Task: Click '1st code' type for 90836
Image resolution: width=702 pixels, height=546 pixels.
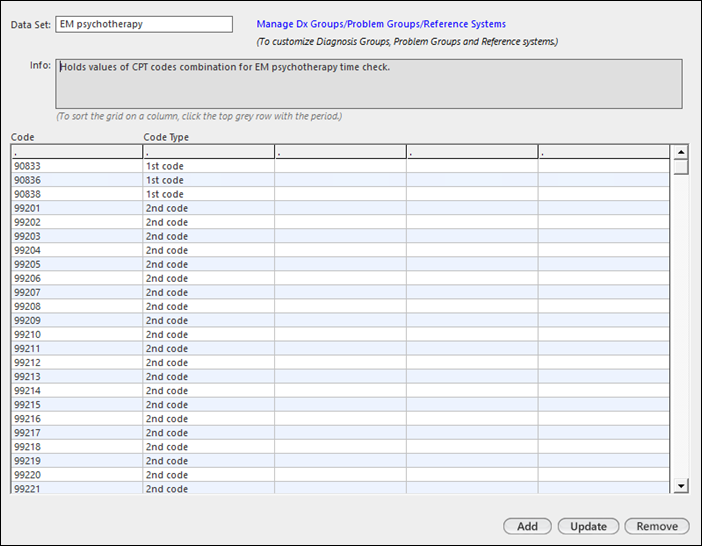Action: (x=209, y=180)
